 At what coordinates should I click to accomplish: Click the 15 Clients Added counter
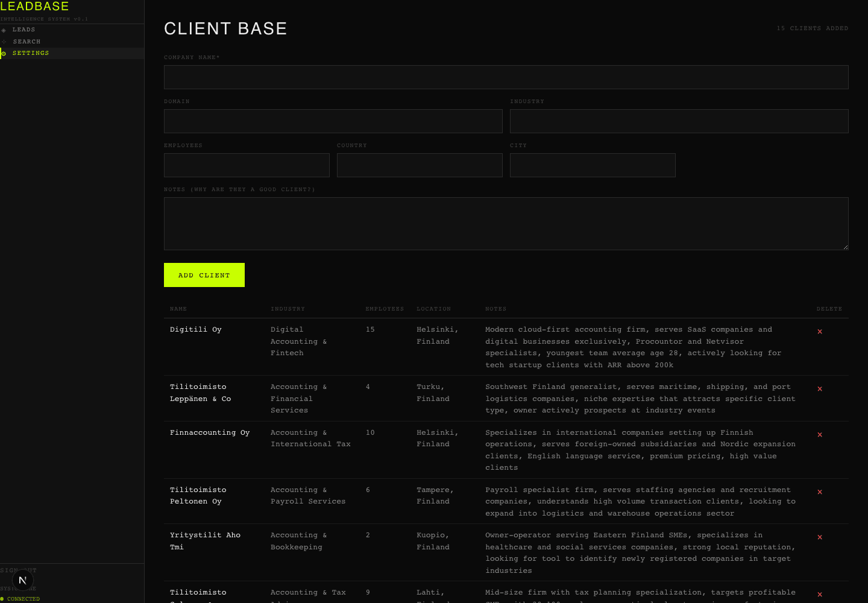(812, 28)
